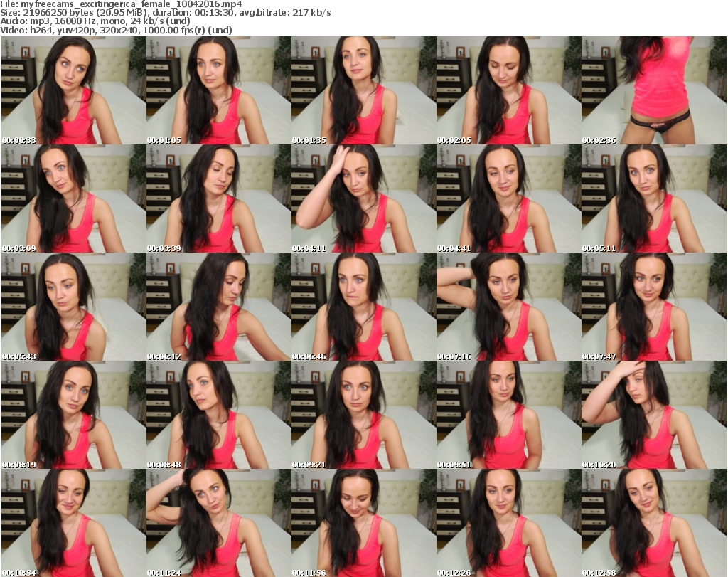
Task: Select the thumbnail stamped 00:00:33
Action: click(x=73, y=90)
